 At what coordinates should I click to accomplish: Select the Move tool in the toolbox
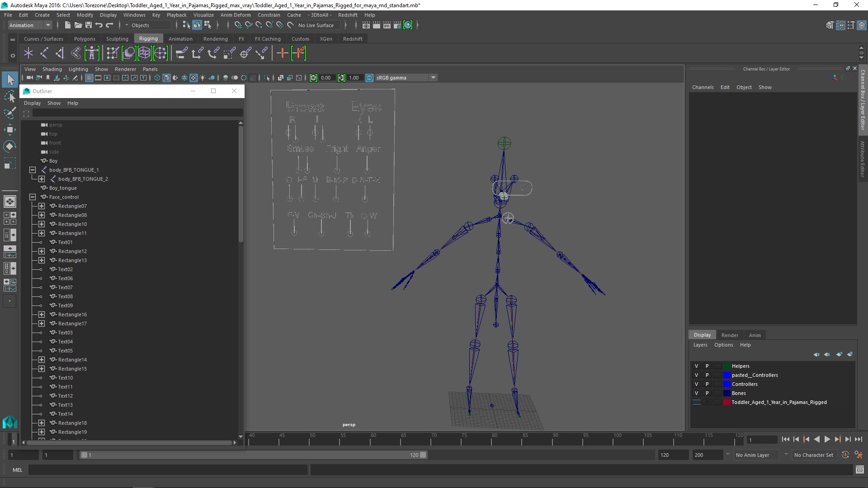[x=9, y=130]
